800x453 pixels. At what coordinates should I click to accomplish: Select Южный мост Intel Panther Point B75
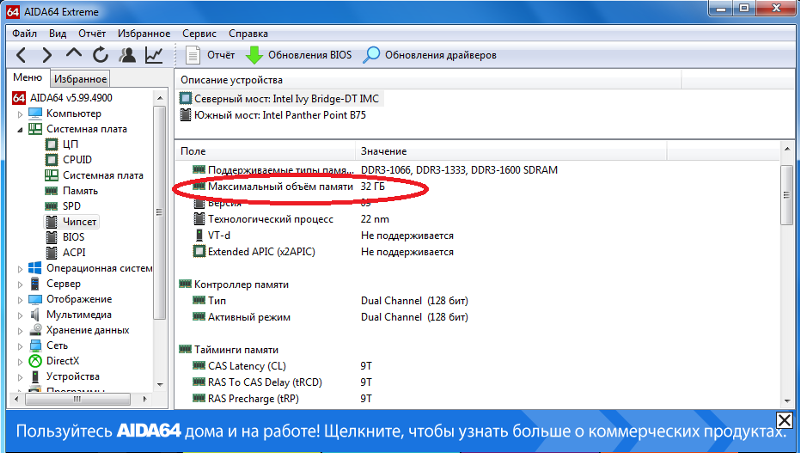point(278,115)
